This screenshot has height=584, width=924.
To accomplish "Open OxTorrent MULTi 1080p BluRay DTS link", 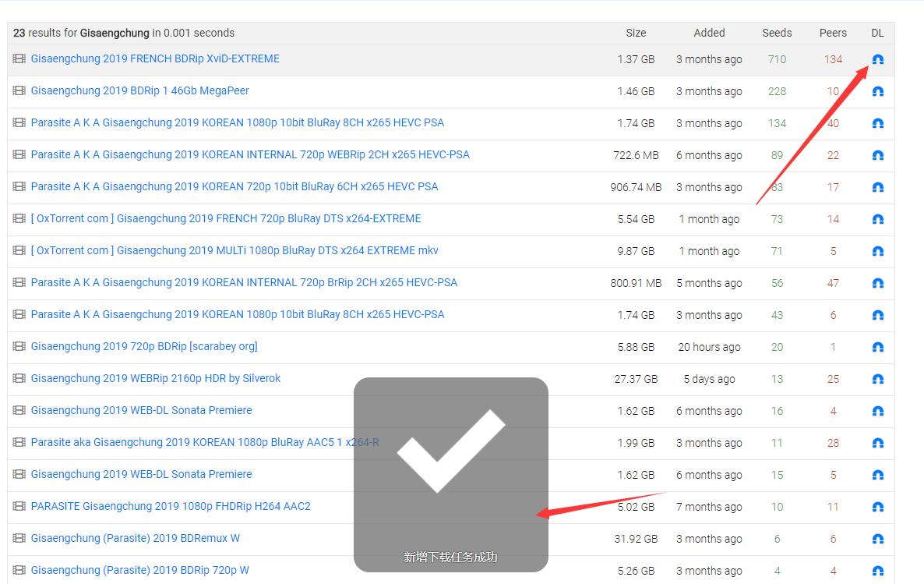I will point(235,250).
